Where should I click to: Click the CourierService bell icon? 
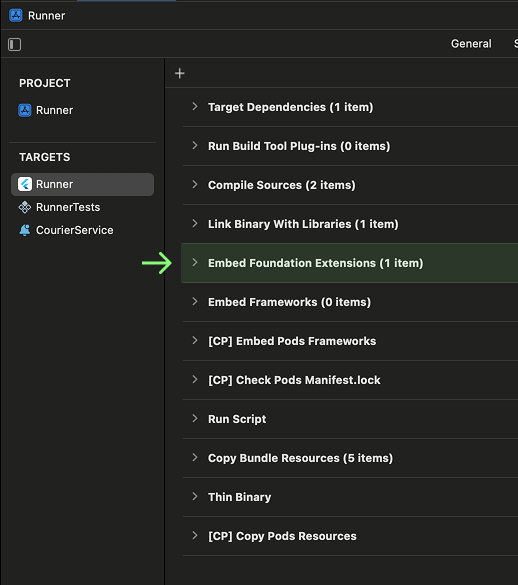[25, 230]
